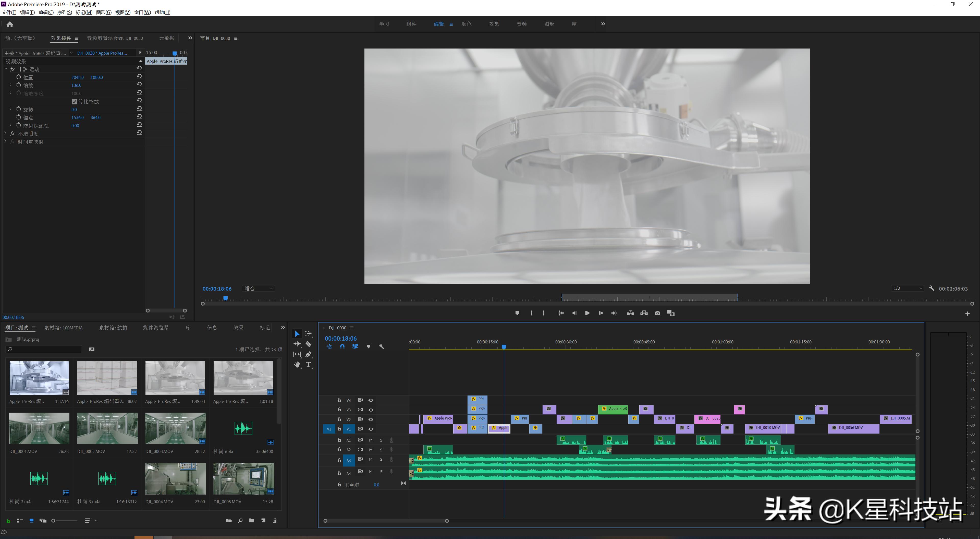Image resolution: width=980 pixels, height=539 pixels.
Task: Open the 1/2 playback resolution dropdown
Action: click(x=907, y=289)
